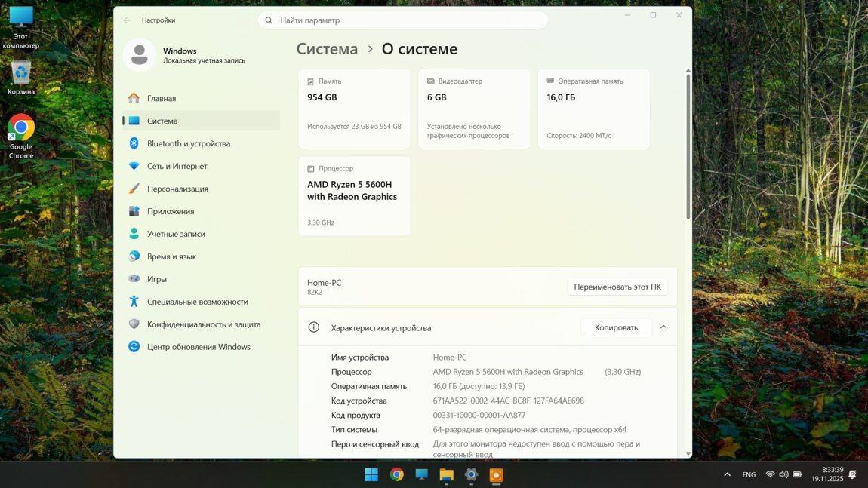Screen dimensions: 868x488
Task: Click the Bluetooth and devices sidebar icon
Action: (x=134, y=143)
